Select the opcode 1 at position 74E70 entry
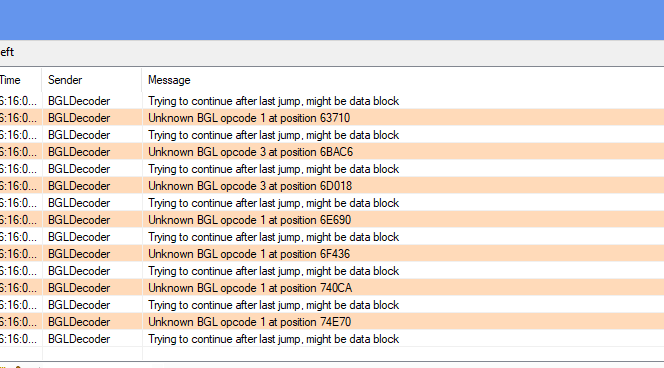This screenshot has height=368, width=664. tap(332, 322)
